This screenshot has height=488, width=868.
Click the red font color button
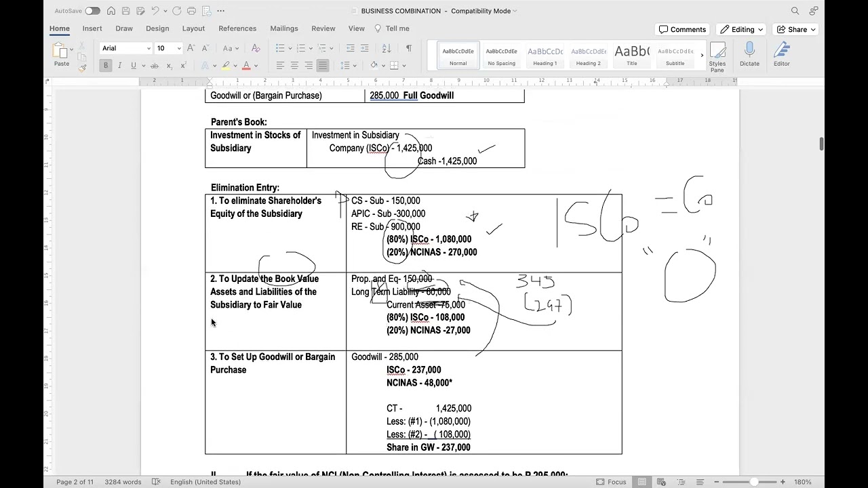point(246,65)
